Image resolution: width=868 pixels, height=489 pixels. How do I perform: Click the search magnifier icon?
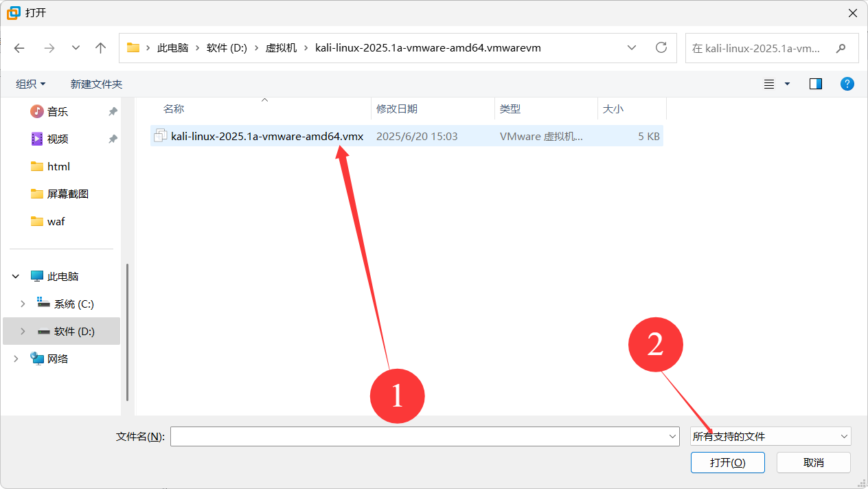(x=841, y=48)
